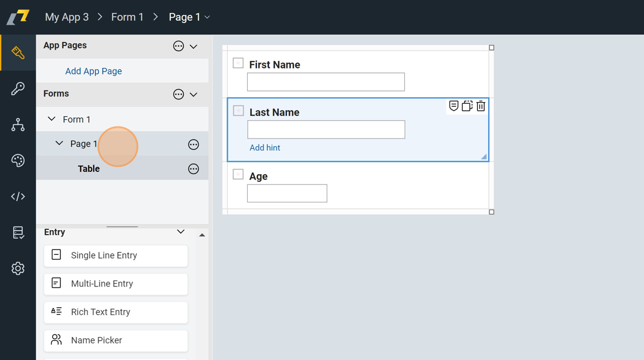Open the access key icon in sidebar

[18, 89]
